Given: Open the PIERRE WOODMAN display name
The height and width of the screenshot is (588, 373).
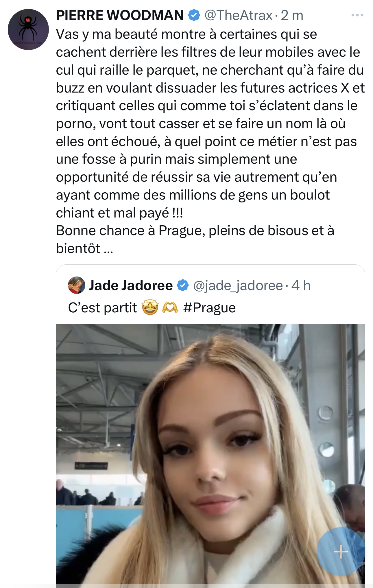Looking at the screenshot, I should [120, 15].
